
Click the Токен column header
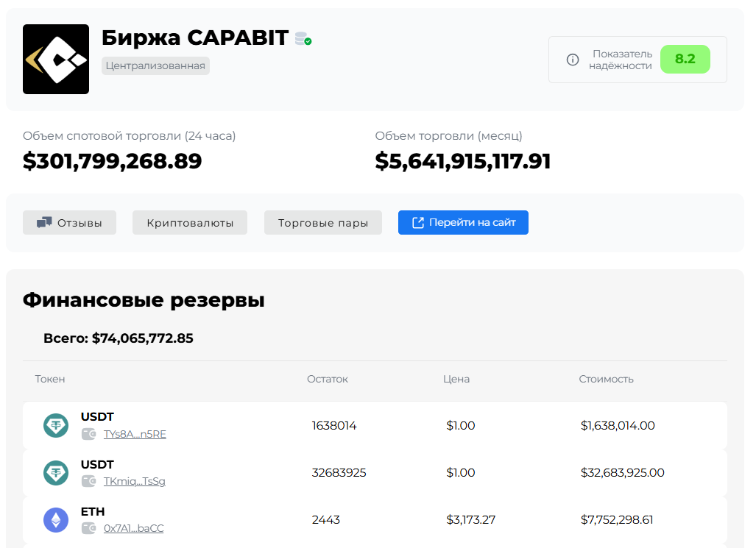pos(50,380)
